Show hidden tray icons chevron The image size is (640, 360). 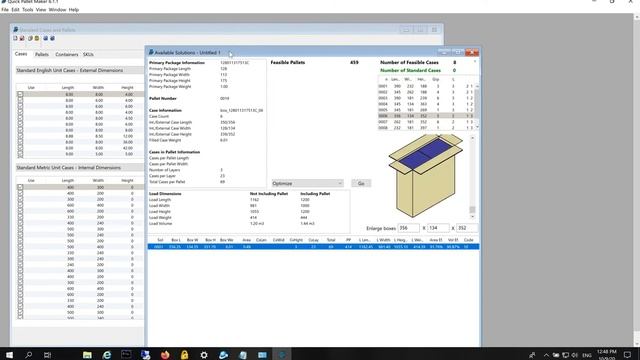pos(546,355)
